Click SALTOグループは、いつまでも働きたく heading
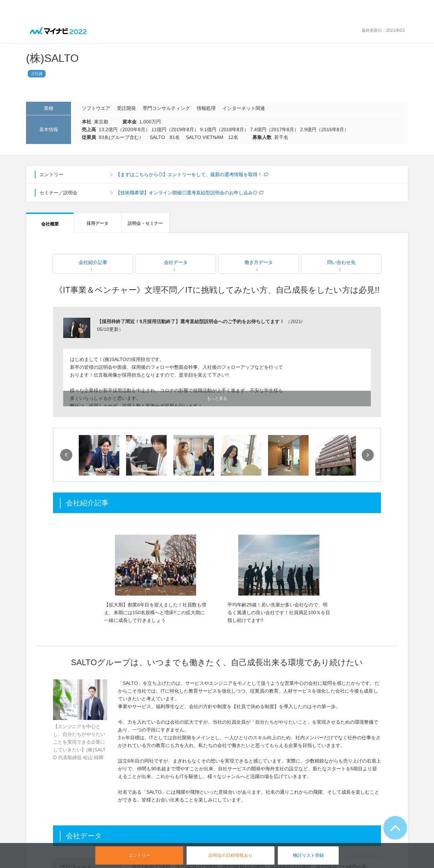434x868 pixels. pos(217,662)
